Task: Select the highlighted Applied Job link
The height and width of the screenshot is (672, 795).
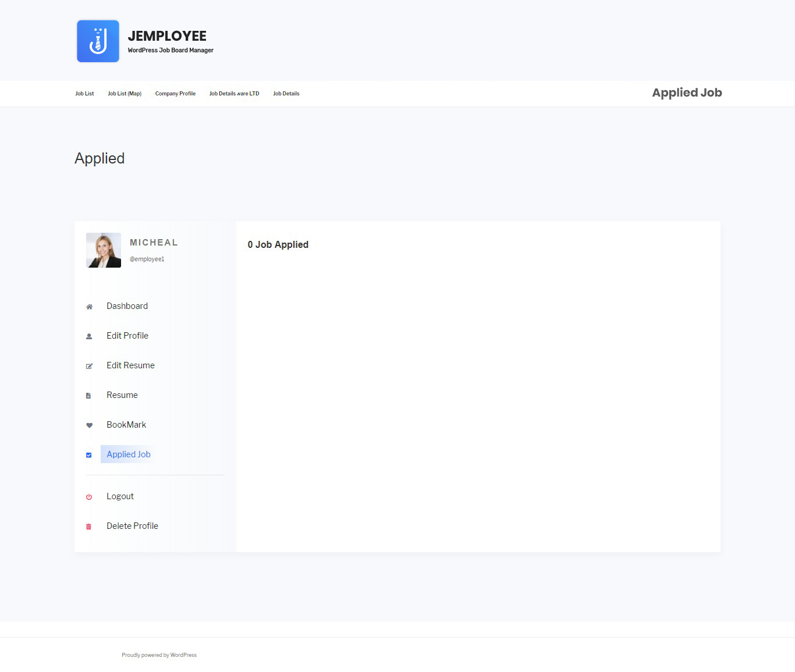Action: tap(129, 454)
